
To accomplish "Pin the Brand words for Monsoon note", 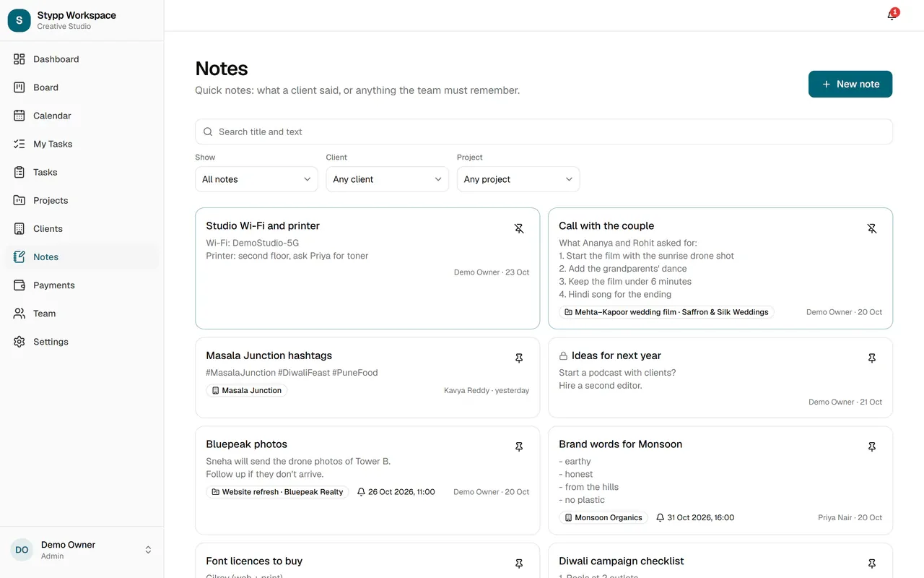I will point(872,447).
